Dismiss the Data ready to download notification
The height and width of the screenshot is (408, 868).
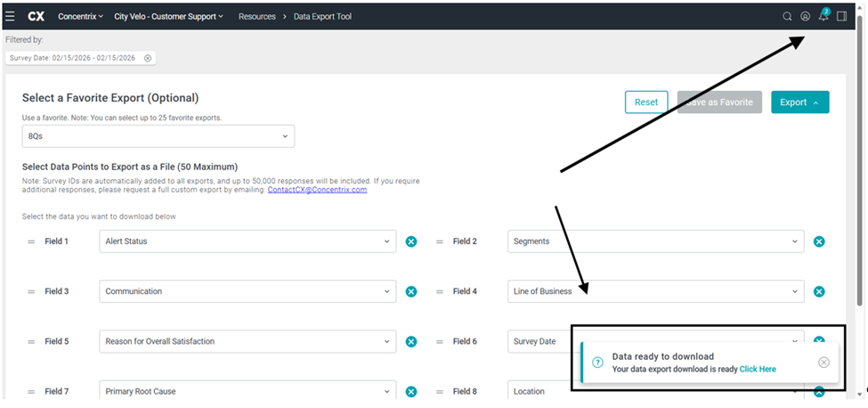coord(823,363)
